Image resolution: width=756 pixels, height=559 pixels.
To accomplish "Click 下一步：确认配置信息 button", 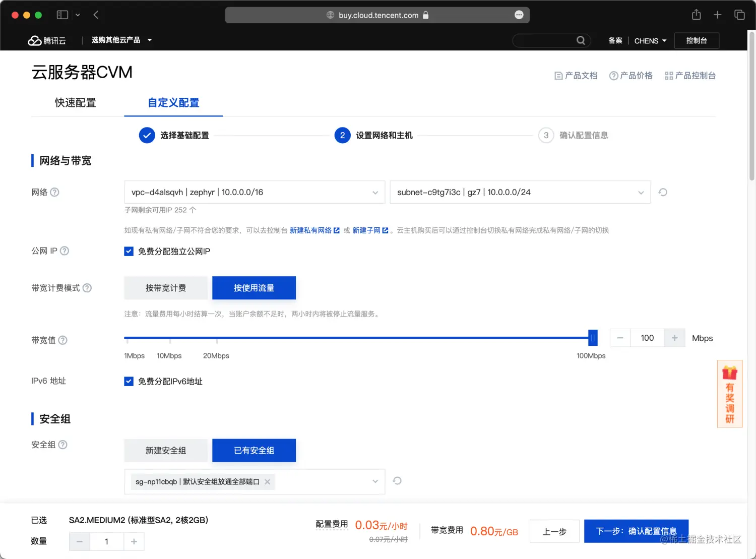I will click(636, 531).
